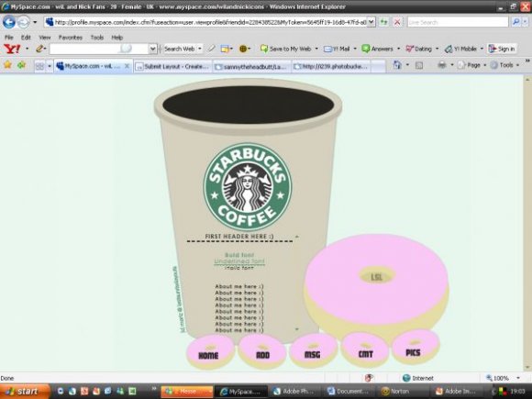This screenshot has width=532, height=399.
Task: Switch to the photobucket tab
Action: tap(331, 66)
